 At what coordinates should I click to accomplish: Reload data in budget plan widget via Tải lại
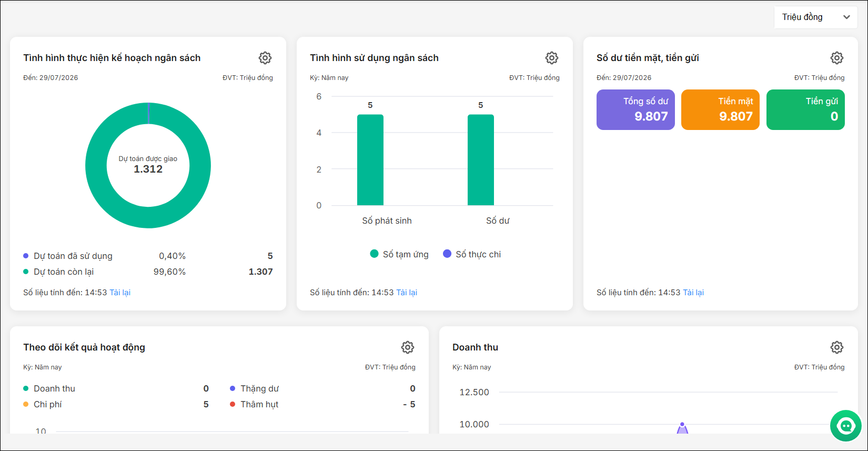click(120, 293)
